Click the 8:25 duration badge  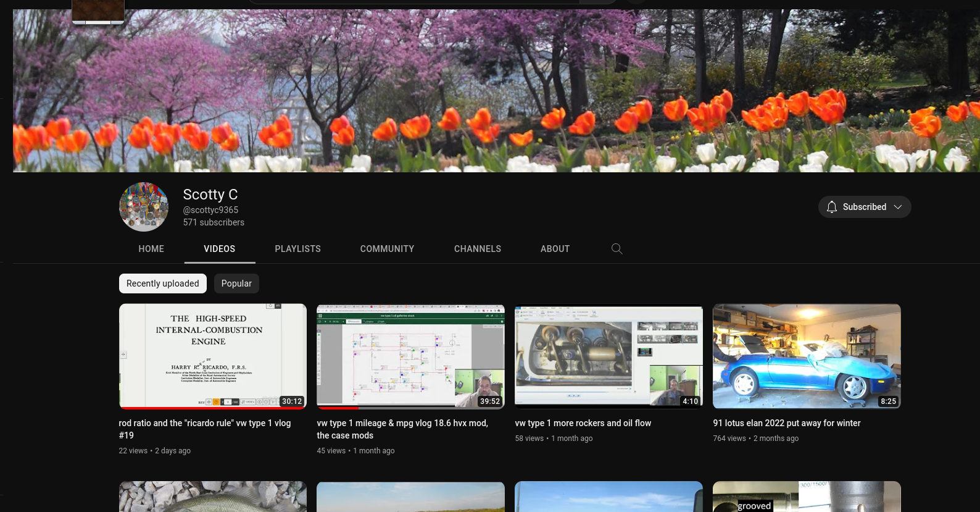pos(888,401)
